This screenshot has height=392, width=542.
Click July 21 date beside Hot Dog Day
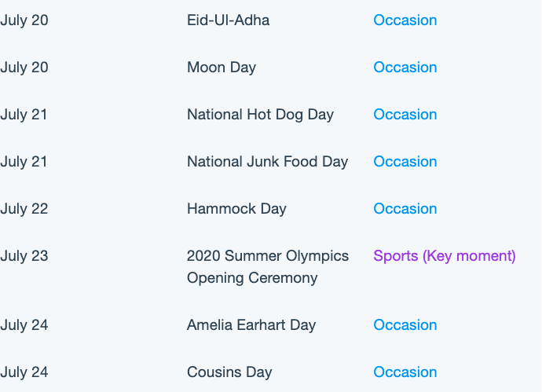tap(24, 115)
